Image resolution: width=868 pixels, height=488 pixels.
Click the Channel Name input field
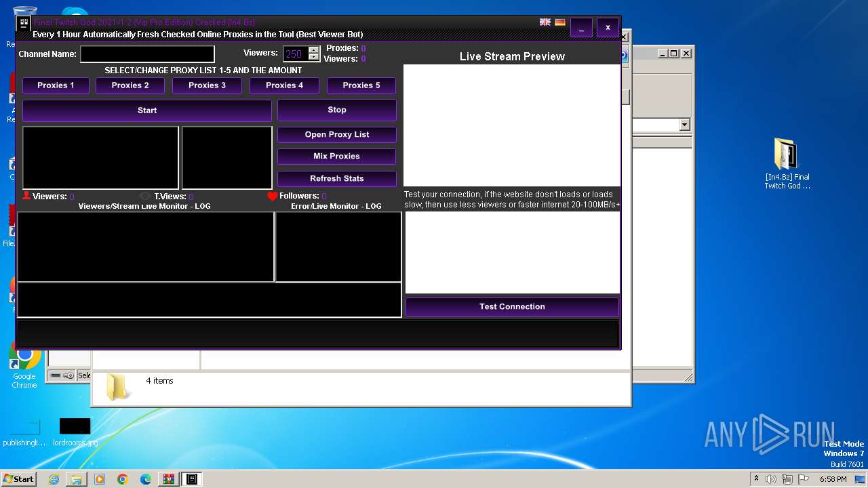pyautogui.click(x=147, y=54)
